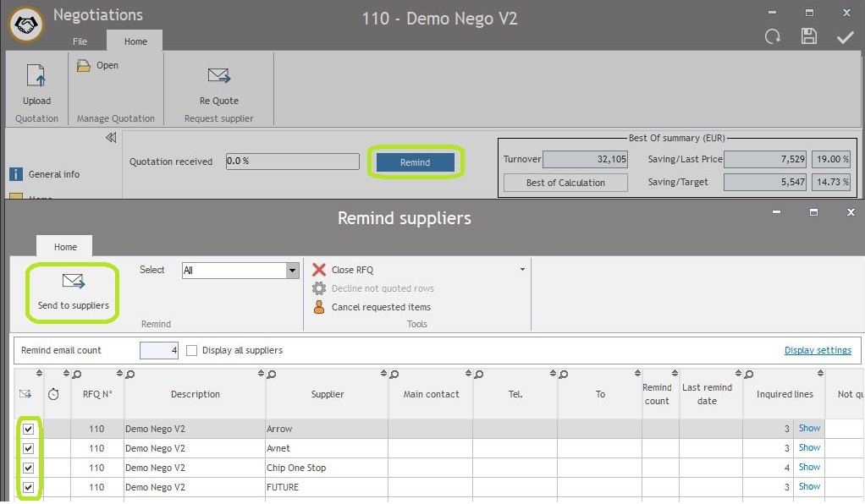
Task: Open the Select dropdown showing All
Action: pyautogui.click(x=292, y=271)
